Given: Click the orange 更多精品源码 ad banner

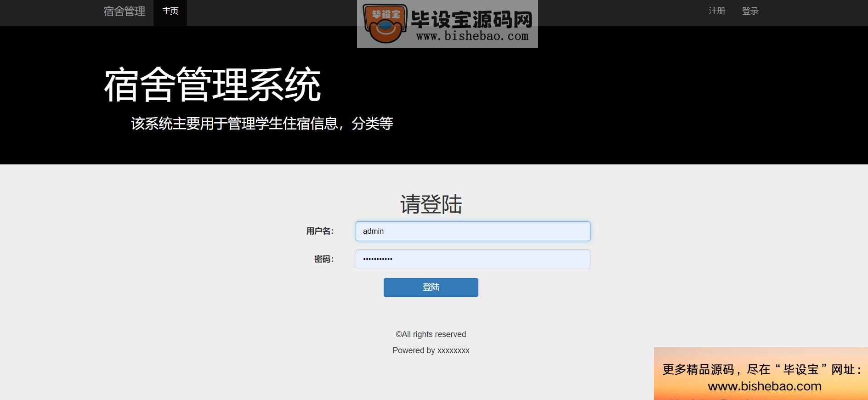Looking at the screenshot, I should (x=761, y=373).
